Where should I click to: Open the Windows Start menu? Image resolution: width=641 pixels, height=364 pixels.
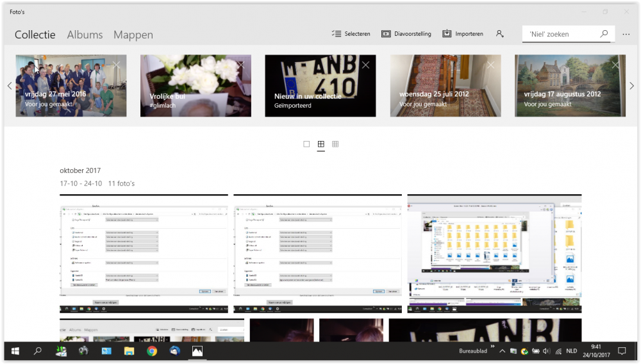(15, 351)
